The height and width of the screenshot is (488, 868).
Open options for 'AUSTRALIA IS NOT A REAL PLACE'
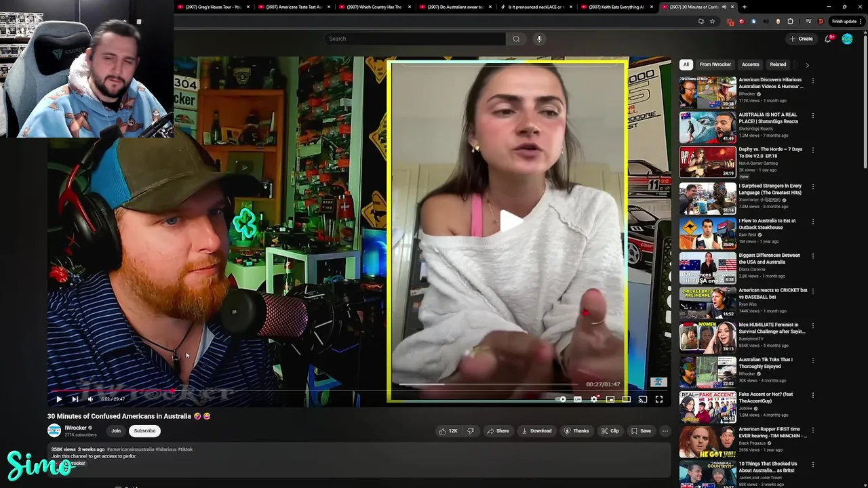(x=812, y=116)
